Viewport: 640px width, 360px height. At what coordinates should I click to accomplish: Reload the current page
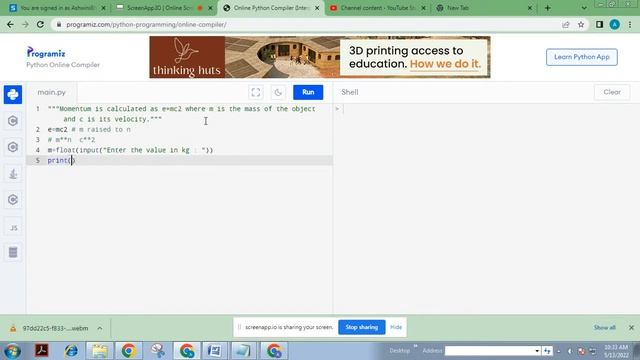[40, 24]
